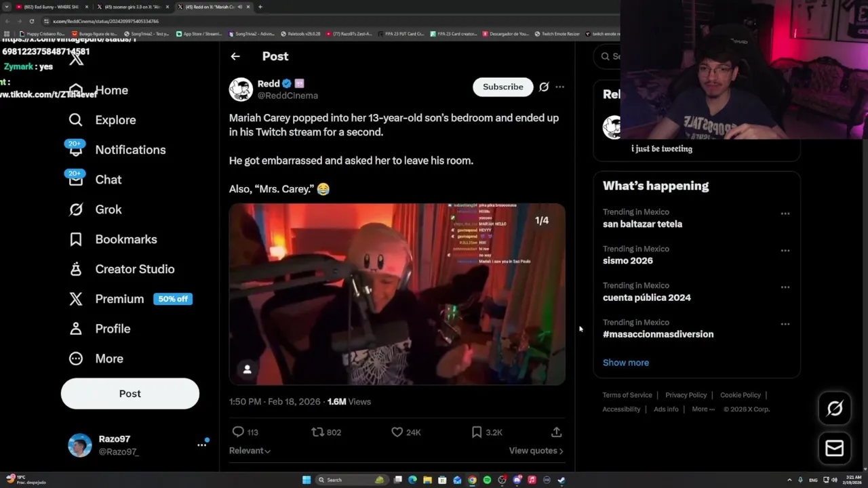Image resolution: width=868 pixels, height=488 pixels.
Task: Click the Razo97 account avatar
Action: click(79, 445)
